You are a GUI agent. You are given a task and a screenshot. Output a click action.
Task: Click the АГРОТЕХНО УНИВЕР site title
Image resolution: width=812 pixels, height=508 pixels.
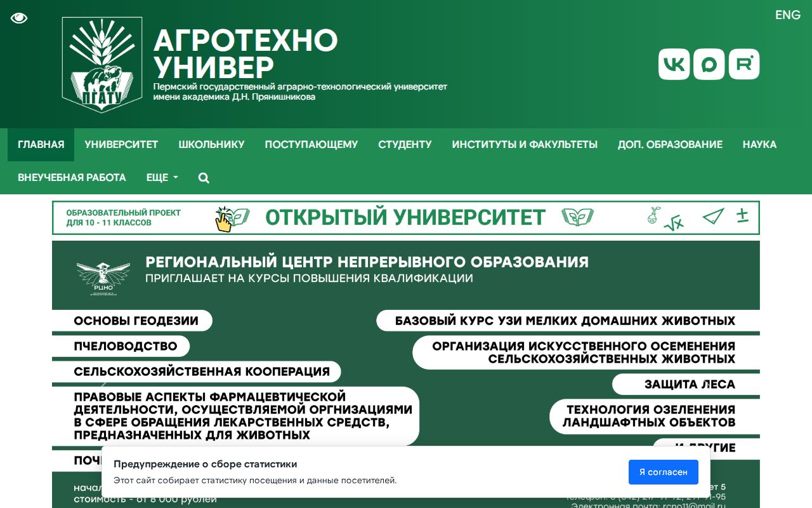(x=246, y=54)
